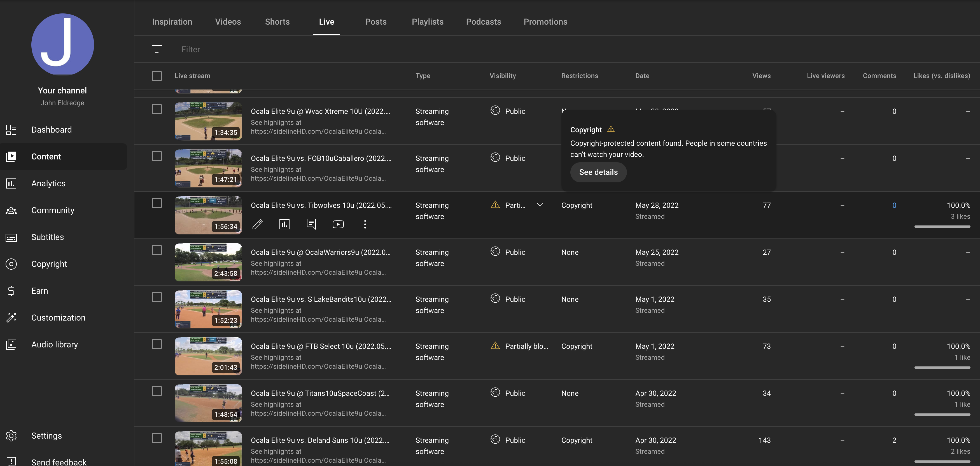Switch to the Shorts tab
This screenshot has width=980, height=466.
tap(277, 22)
